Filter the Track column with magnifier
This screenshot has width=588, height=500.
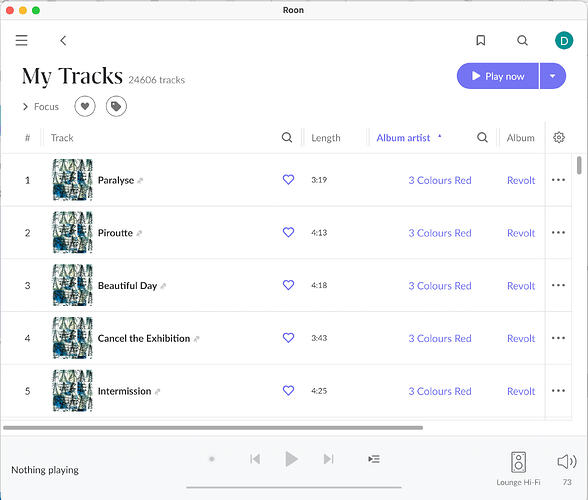[x=287, y=138]
